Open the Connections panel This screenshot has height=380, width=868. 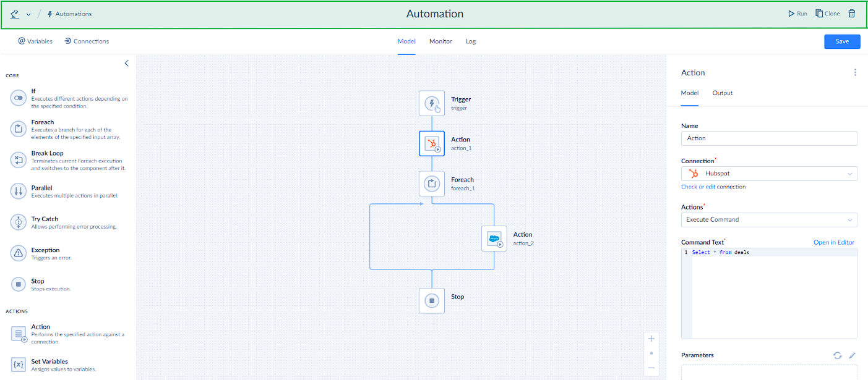pos(87,41)
